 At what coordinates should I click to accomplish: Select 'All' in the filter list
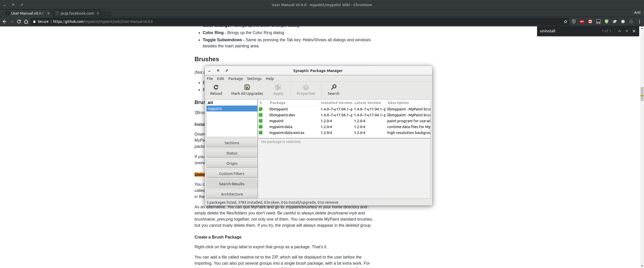point(232,103)
